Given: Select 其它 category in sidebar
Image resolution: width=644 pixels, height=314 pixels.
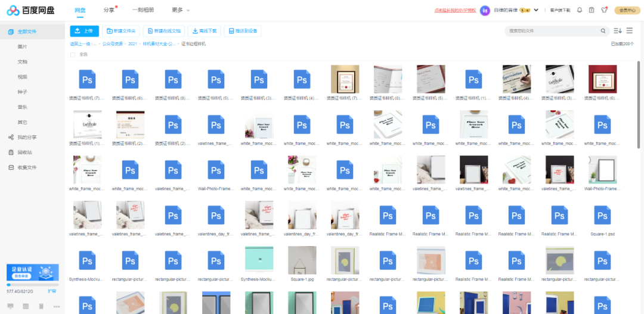Looking at the screenshot, I should click(x=23, y=122).
